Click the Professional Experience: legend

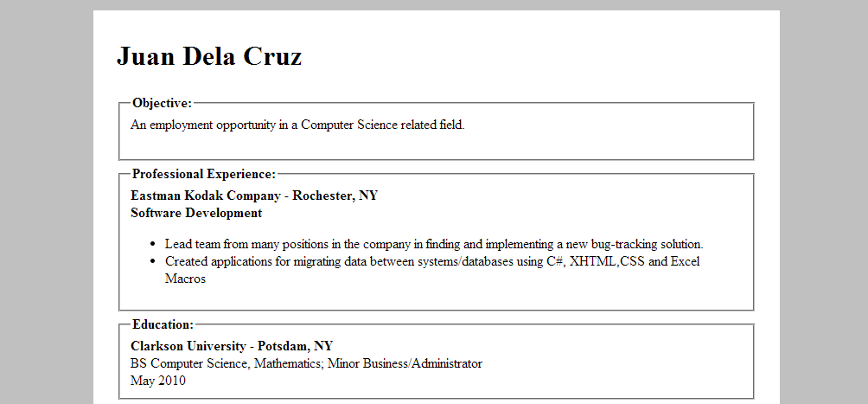[204, 174]
